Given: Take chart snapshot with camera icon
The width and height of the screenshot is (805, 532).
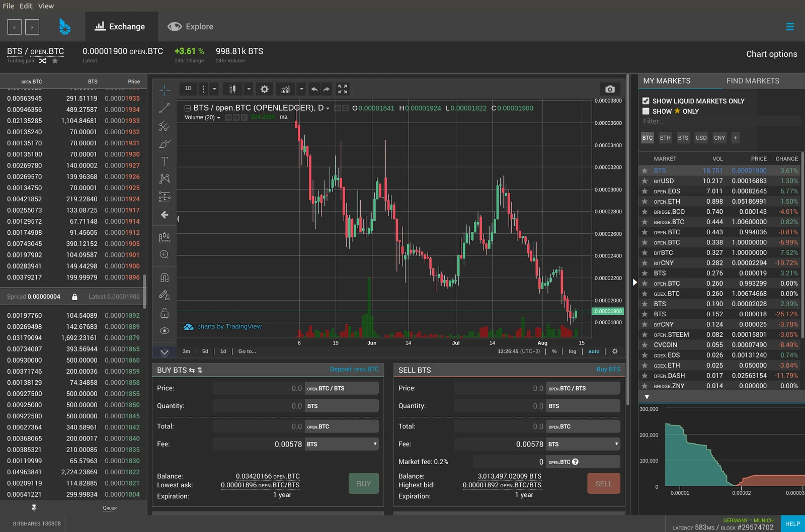Looking at the screenshot, I should (x=610, y=89).
